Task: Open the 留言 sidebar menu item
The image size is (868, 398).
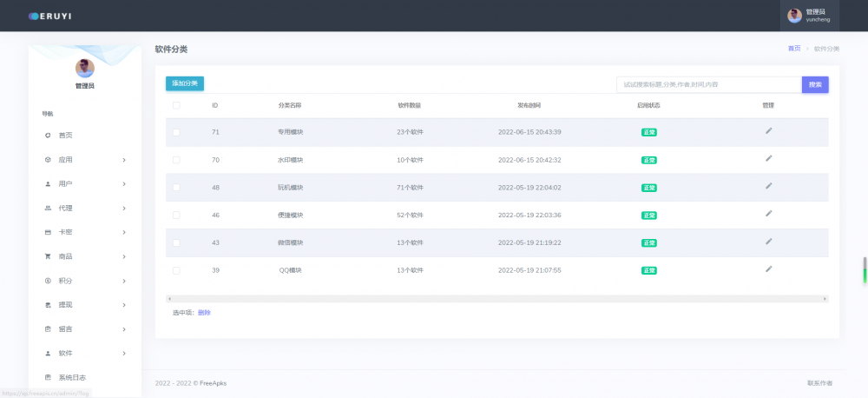Action: tap(65, 329)
